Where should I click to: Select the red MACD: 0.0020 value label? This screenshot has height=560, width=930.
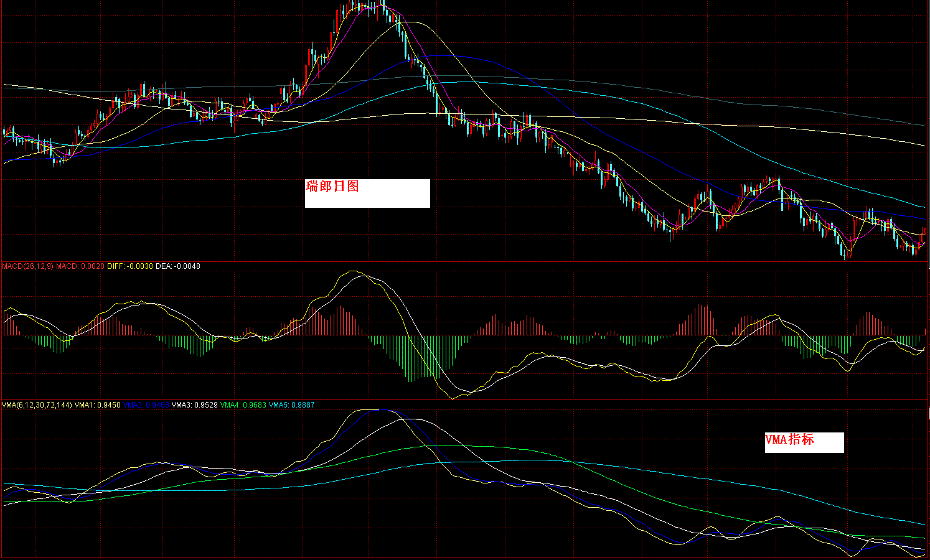pyautogui.click(x=80, y=266)
